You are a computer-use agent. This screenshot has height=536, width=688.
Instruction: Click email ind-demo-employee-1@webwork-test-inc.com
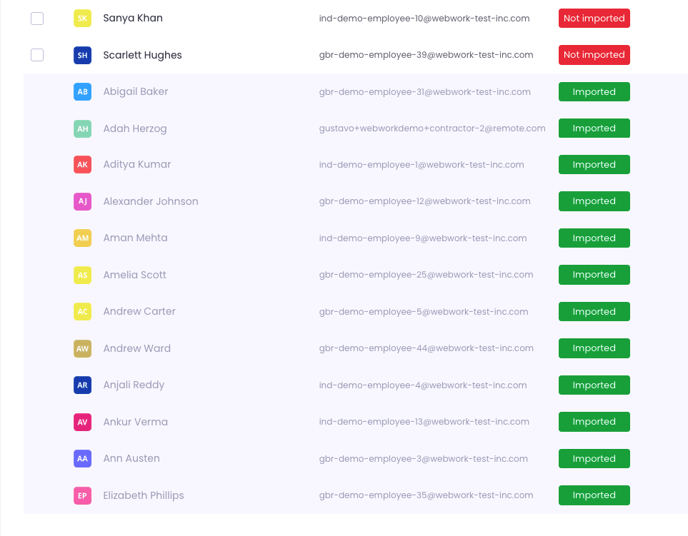pos(422,164)
